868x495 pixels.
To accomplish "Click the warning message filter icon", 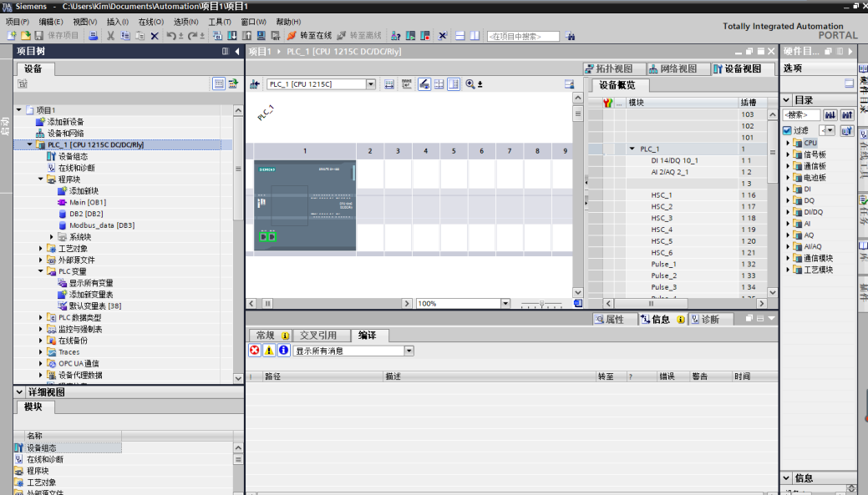I will pyautogui.click(x=269, y=350).
